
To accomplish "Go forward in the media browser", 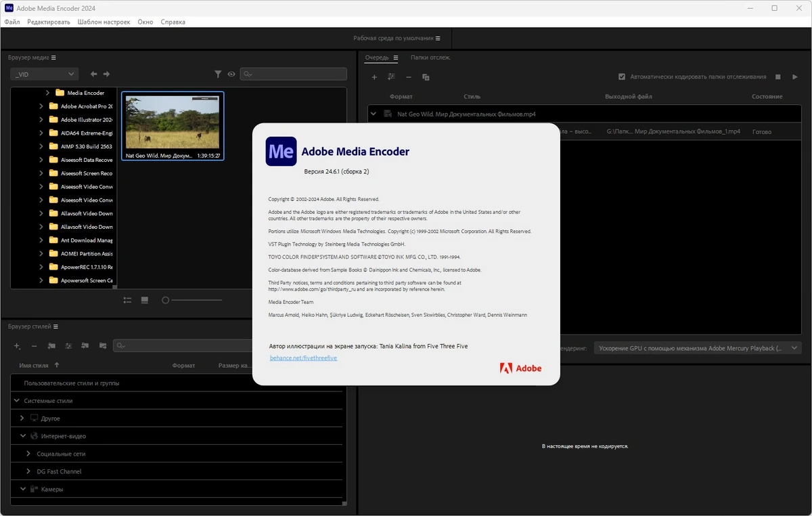I will click(106, 74).
